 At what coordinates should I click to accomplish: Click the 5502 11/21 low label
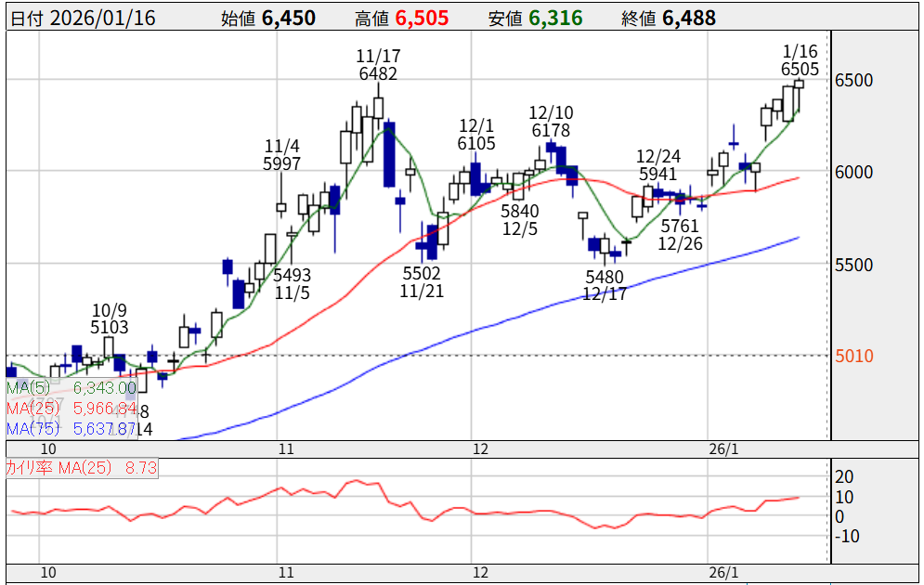[422, 282]
